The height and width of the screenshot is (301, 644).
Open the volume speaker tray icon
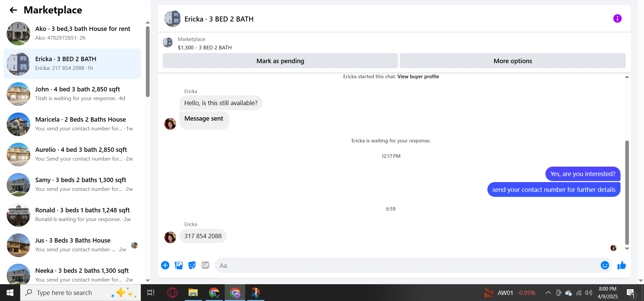tap(589, 293)
